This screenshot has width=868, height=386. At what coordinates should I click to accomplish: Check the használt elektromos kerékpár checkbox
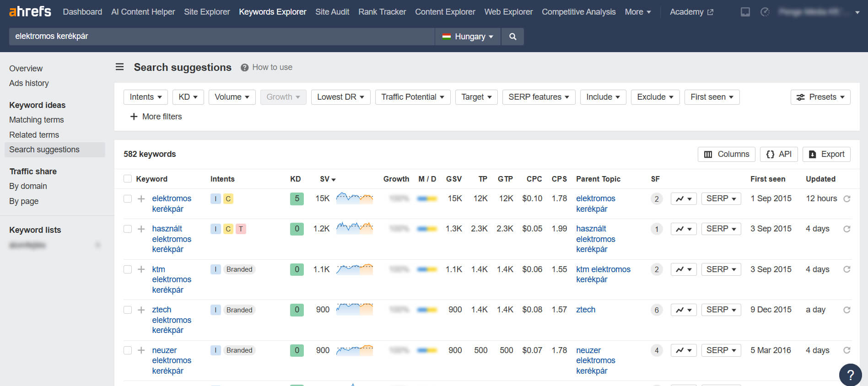(x=128, y=229)
